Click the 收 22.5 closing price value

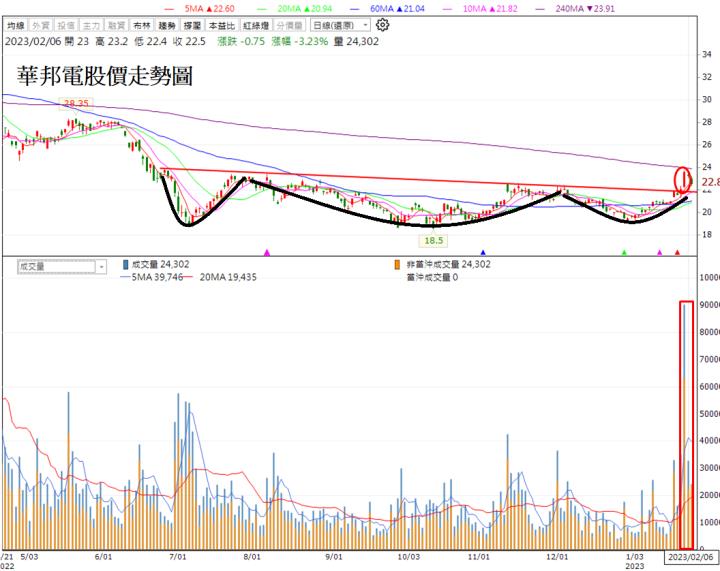[x=189, y=41]
